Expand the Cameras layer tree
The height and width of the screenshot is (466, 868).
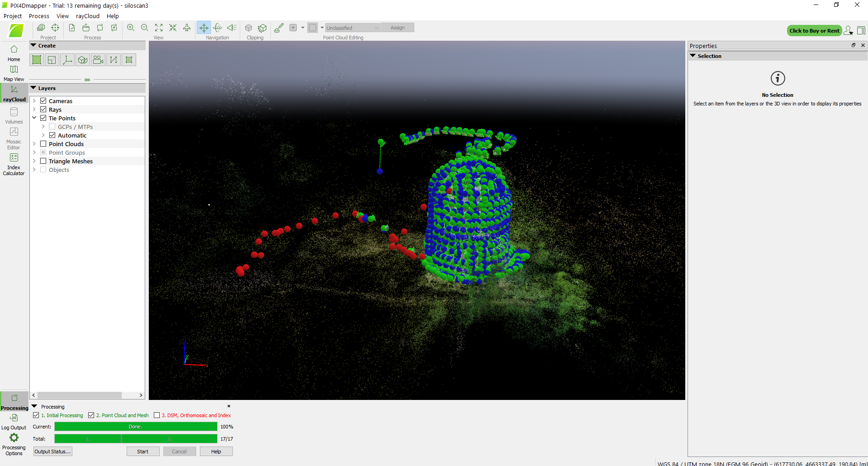pos(34,101)
